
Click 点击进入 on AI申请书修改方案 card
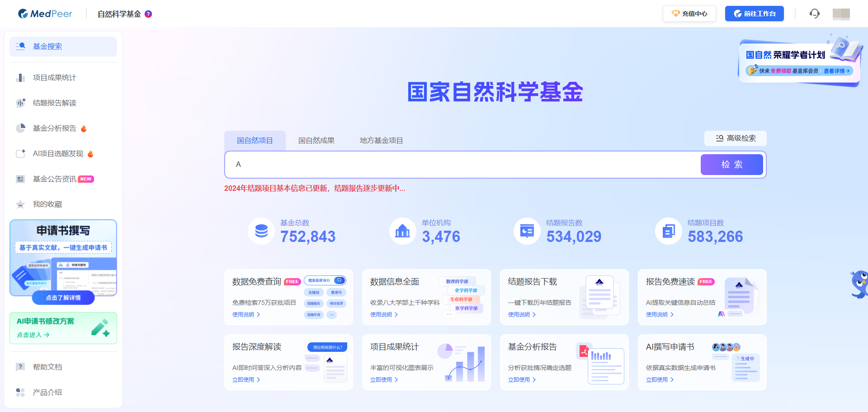[x=33, y=335]
